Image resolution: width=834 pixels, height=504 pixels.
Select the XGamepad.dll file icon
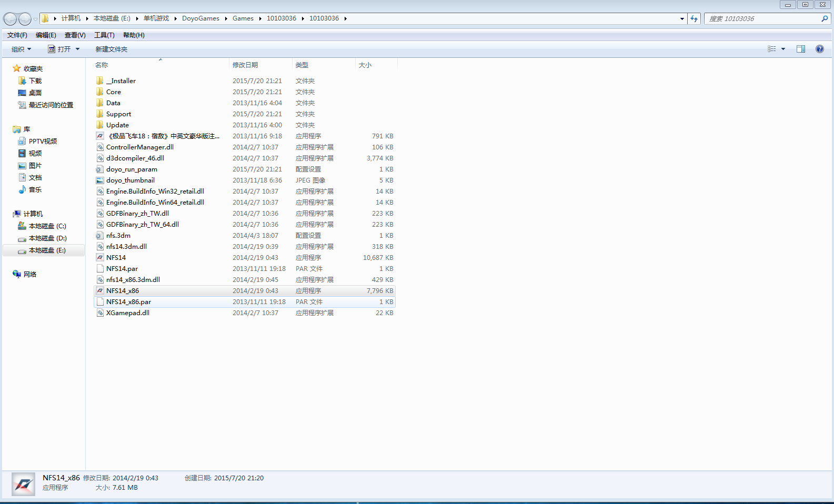point(100,313)
